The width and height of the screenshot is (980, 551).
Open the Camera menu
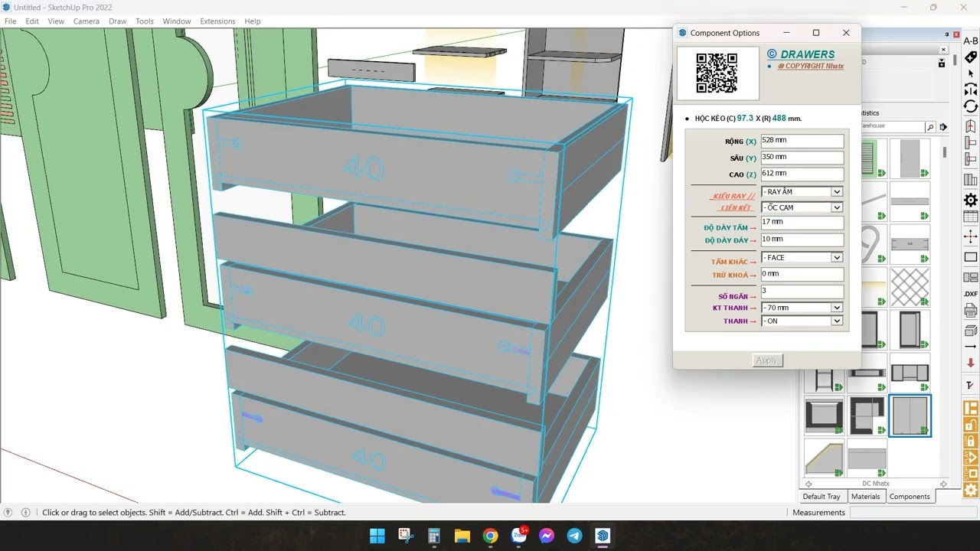87,21
